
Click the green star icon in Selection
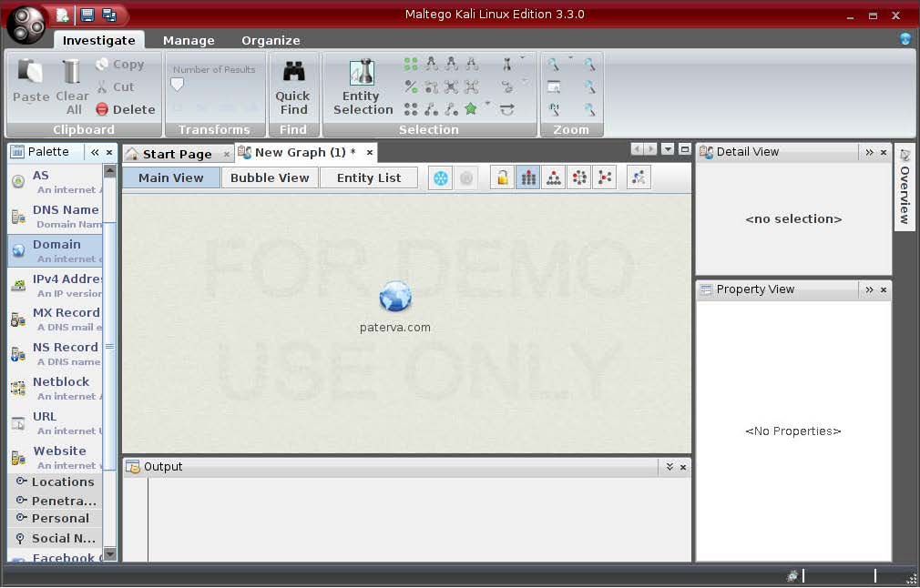(471, 109)
